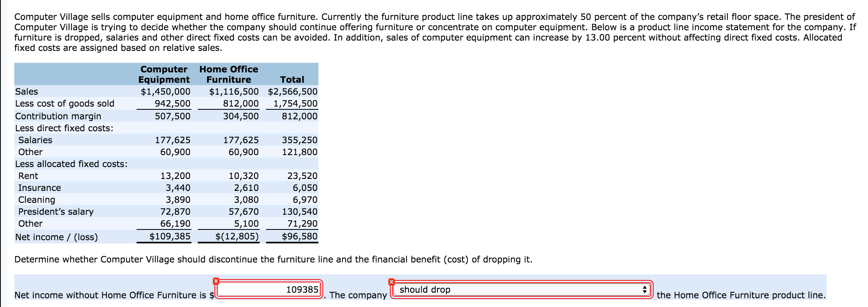Click 'the Home Office Furniture product line.' text

tap(741, 295)
